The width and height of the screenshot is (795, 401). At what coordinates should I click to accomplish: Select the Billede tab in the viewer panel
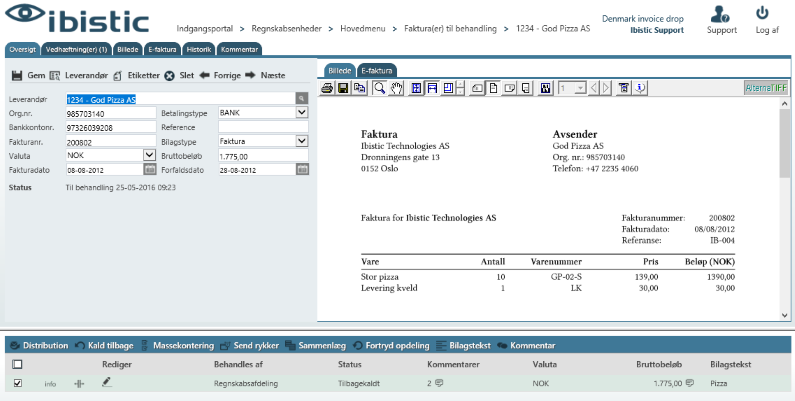click(339, 70)
